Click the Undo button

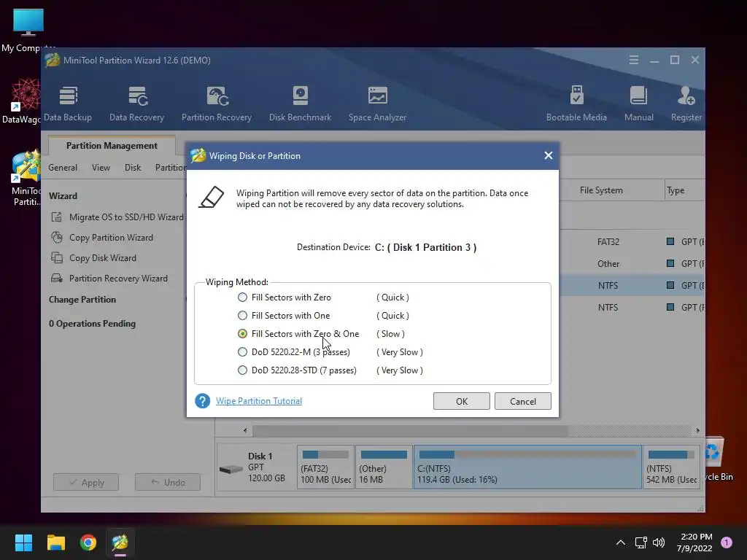click(168, 483)
